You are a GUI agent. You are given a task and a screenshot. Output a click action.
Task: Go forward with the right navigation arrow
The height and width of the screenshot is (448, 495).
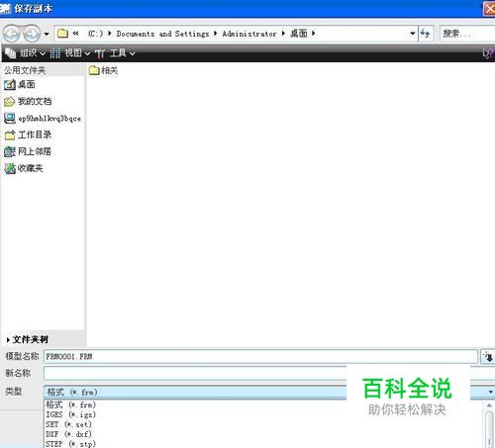tap(32, 34)
